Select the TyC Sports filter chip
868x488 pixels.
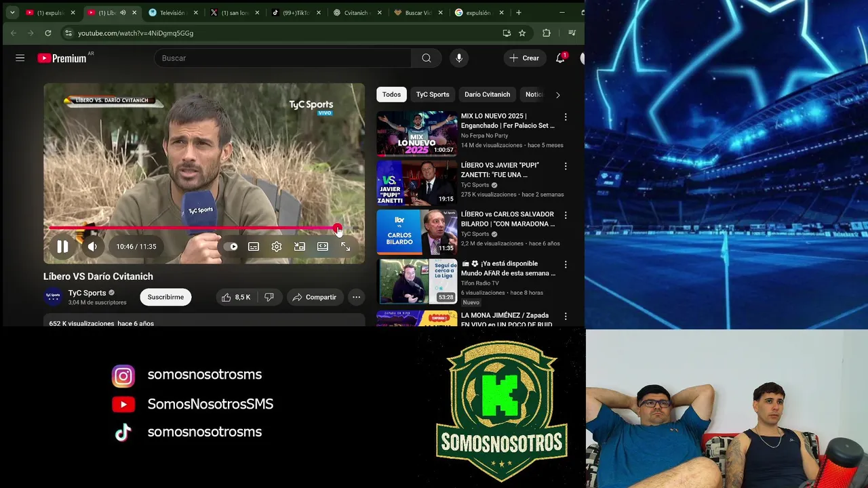point(433,94)
